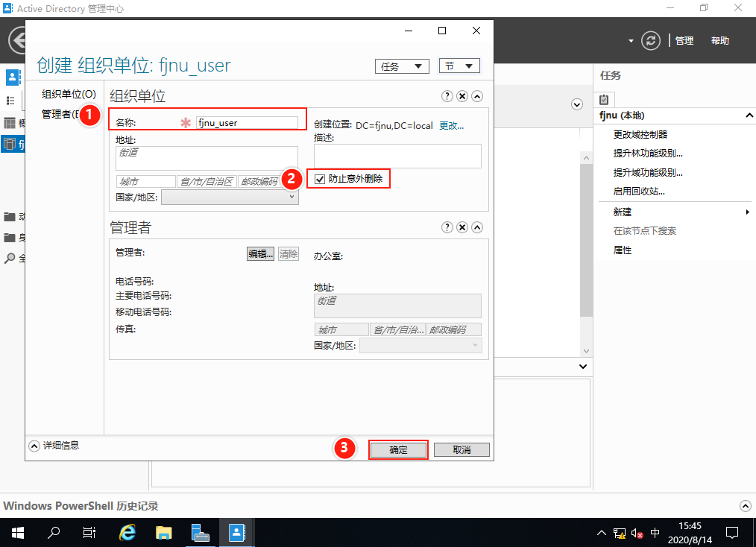Click the 确定 button
Viewport: 756px width, 547px height.
click(x=398, y=449)
